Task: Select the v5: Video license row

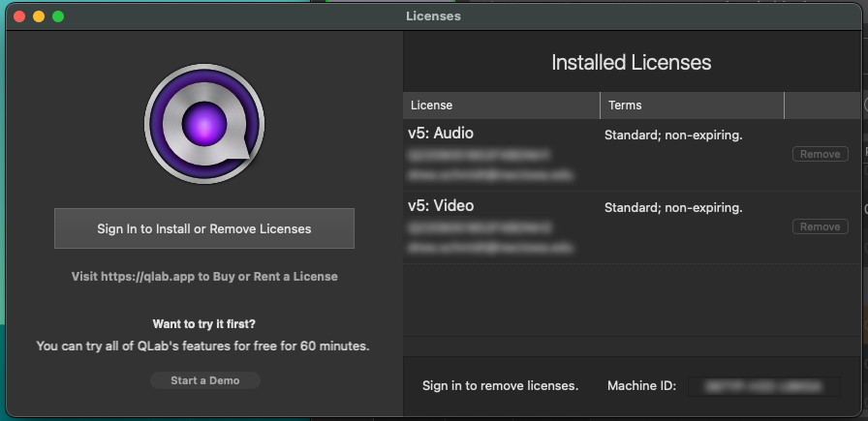Action: pos(631,227)
